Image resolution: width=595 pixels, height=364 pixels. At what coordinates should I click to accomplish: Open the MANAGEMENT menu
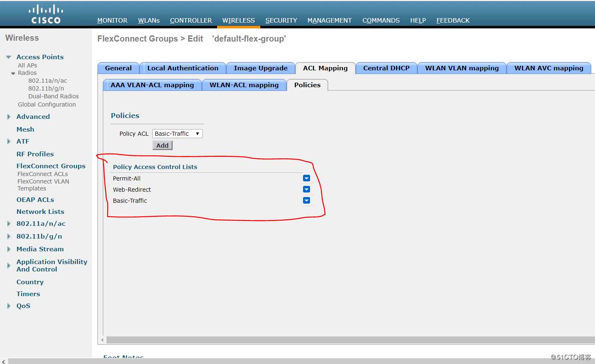click(329, 20)
